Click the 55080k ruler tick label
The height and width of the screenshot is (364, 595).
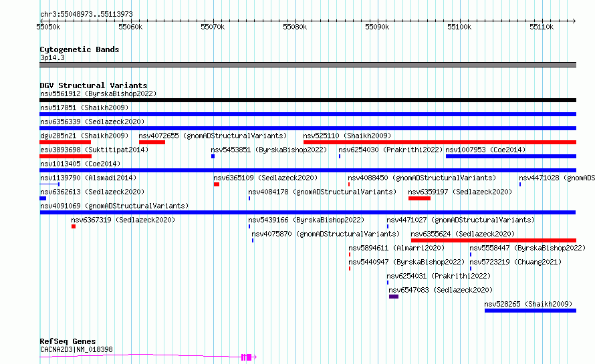point(295,27)
